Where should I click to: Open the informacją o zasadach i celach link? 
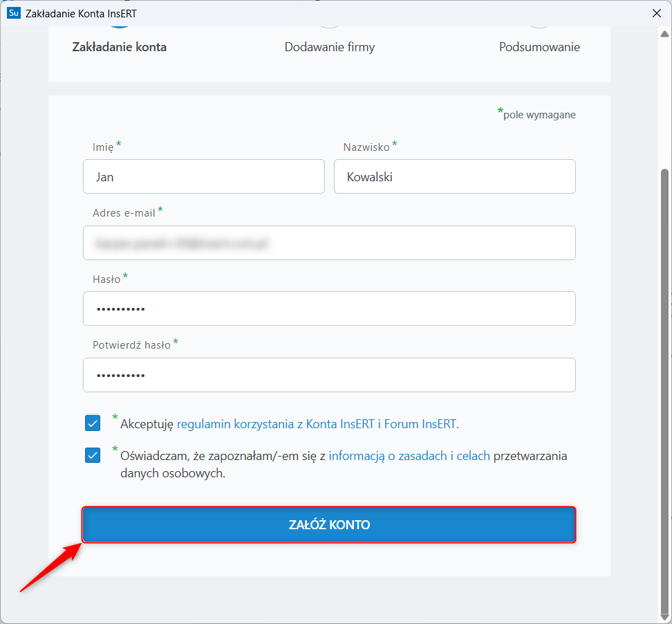[409, 456]
